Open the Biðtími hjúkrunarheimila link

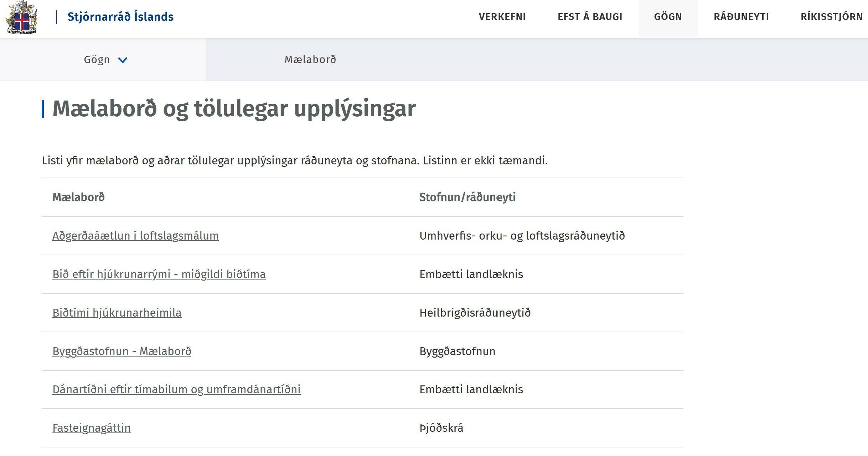[117, 313]
